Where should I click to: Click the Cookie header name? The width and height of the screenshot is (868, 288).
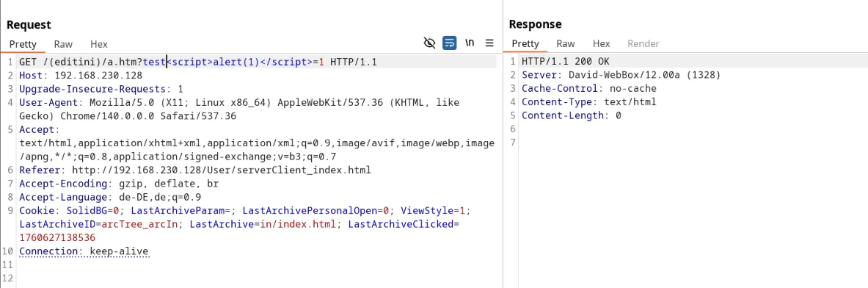click(37, 210)
